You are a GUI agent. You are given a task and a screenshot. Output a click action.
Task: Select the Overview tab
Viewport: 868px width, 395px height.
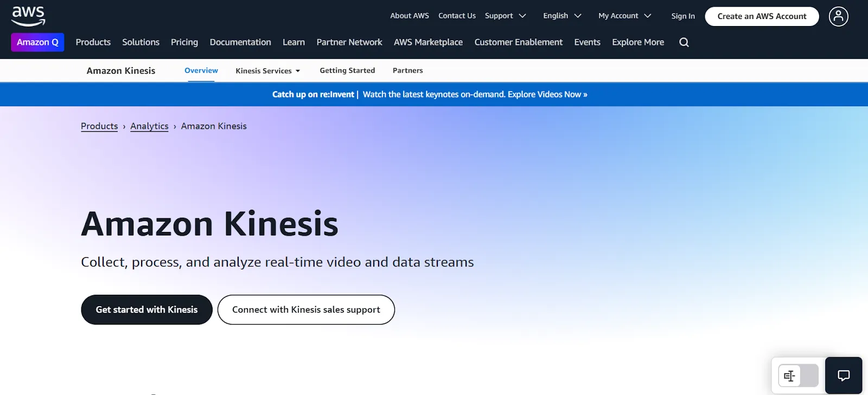click(201, 70)
